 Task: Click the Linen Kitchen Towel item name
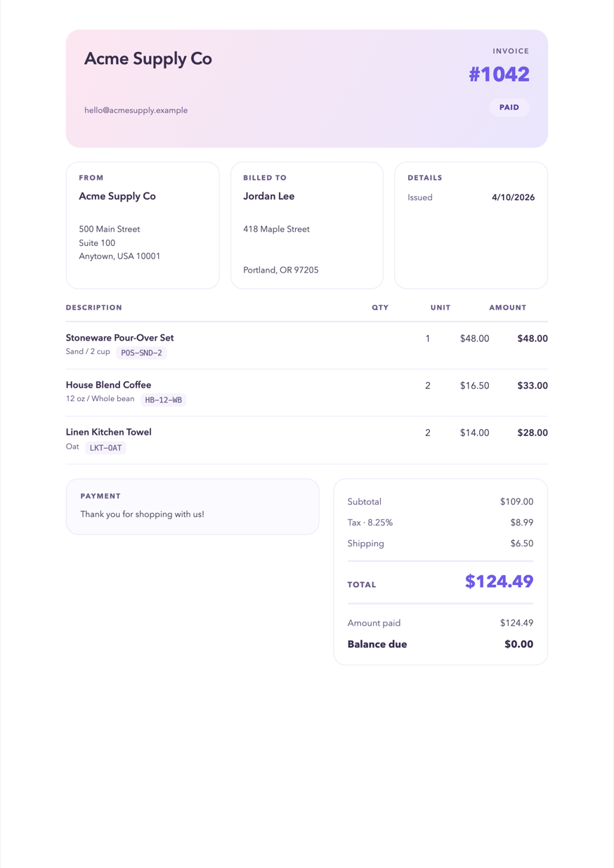coord(108,432)
